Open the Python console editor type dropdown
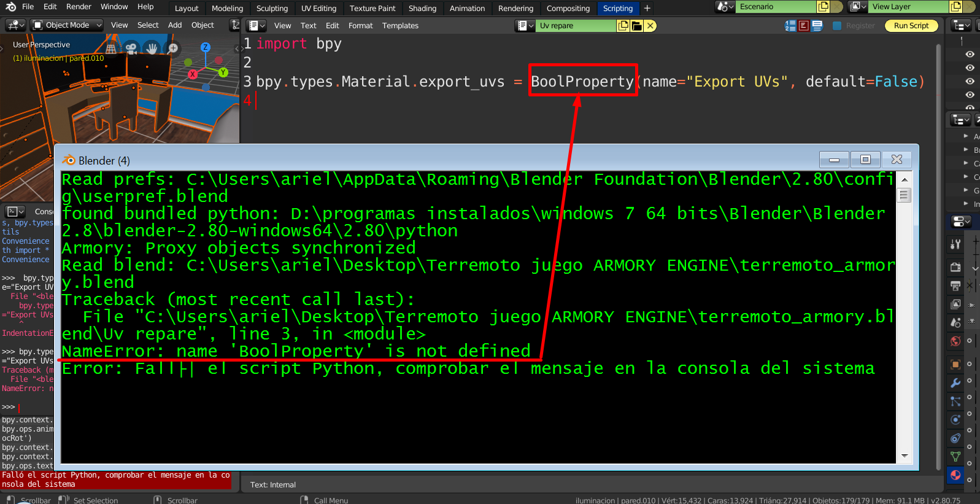Image resolution: width=980 pixels, height=504 pixels. pos(15,211)
